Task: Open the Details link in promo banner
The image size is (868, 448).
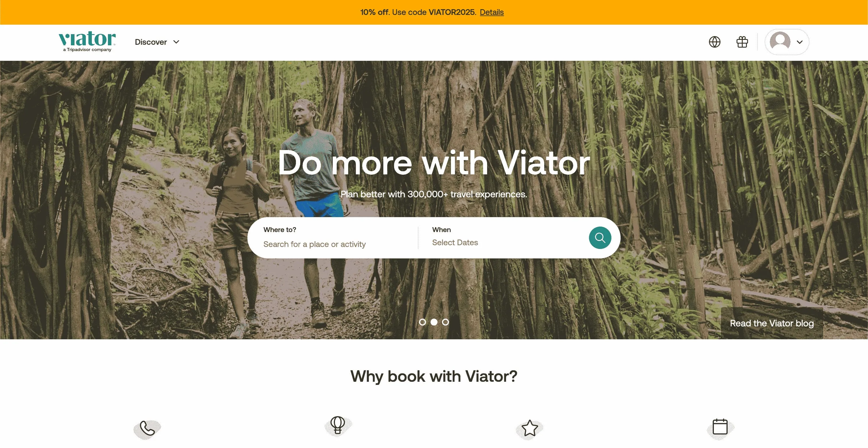Action: click(492, 12)
